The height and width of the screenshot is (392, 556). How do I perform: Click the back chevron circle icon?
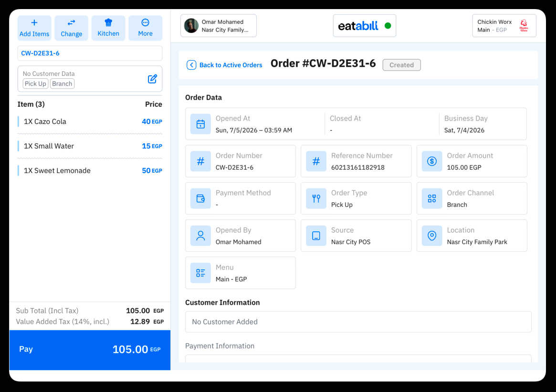(x=191, y=65)
